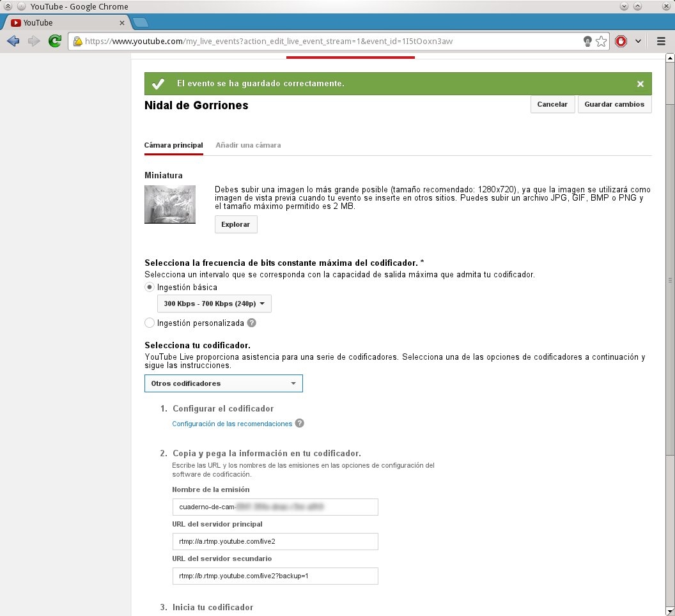
Task: Click help icon next to Configuración de las recomendaciones
Action: click(x=300, y=423)
